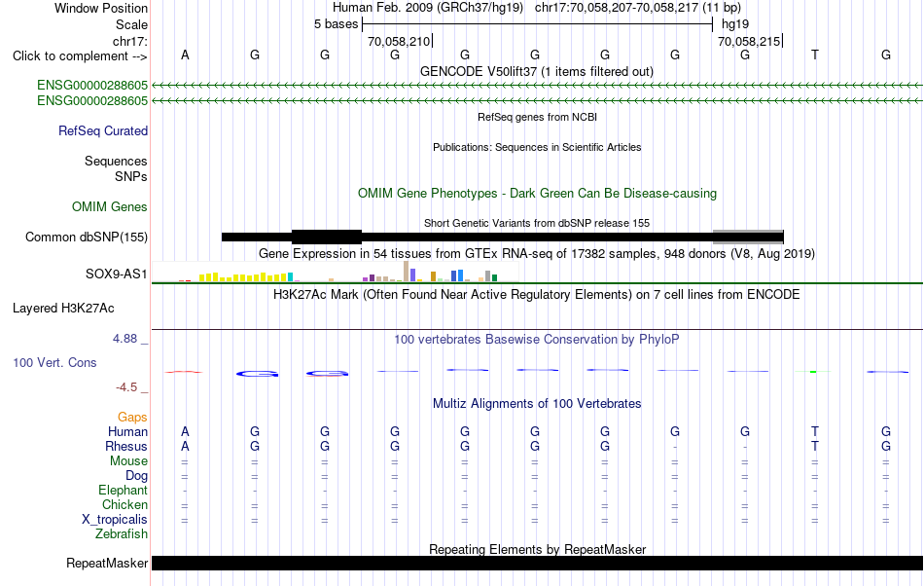Click the GENCODE V50lift37 track title

537,72
